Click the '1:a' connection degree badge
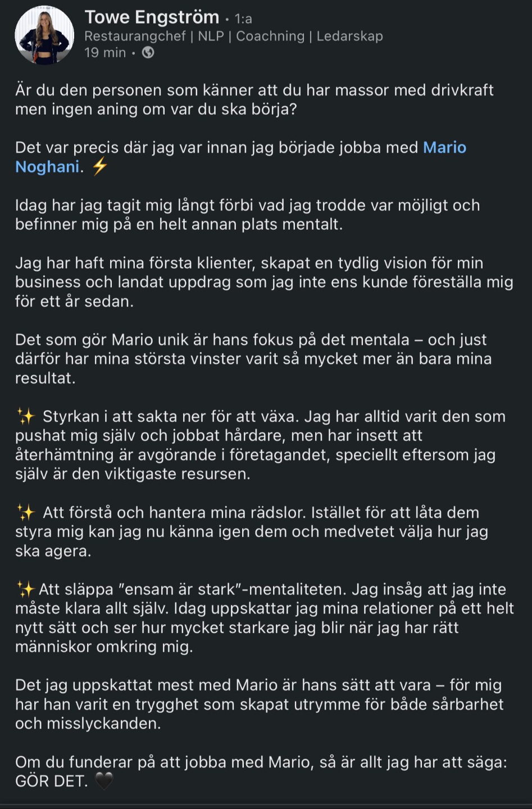This screenshot has height=809, width=532. [x=243, y=19]
